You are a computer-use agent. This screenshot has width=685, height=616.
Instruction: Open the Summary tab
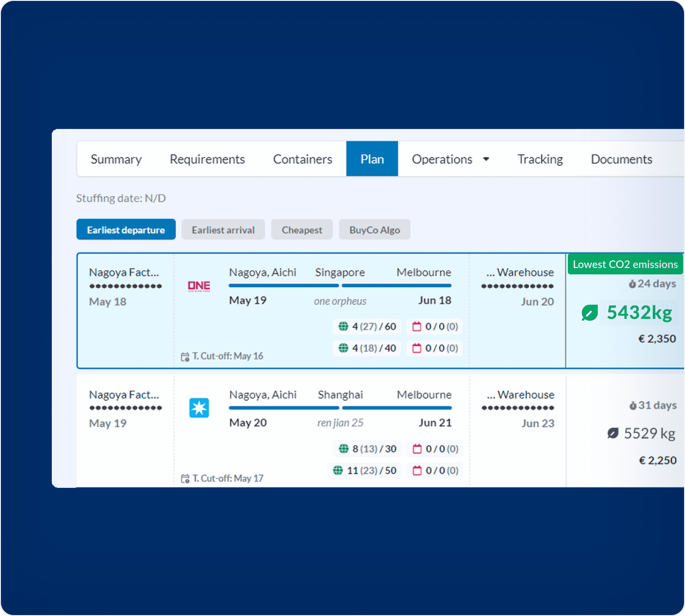click(x=116, y=159)
